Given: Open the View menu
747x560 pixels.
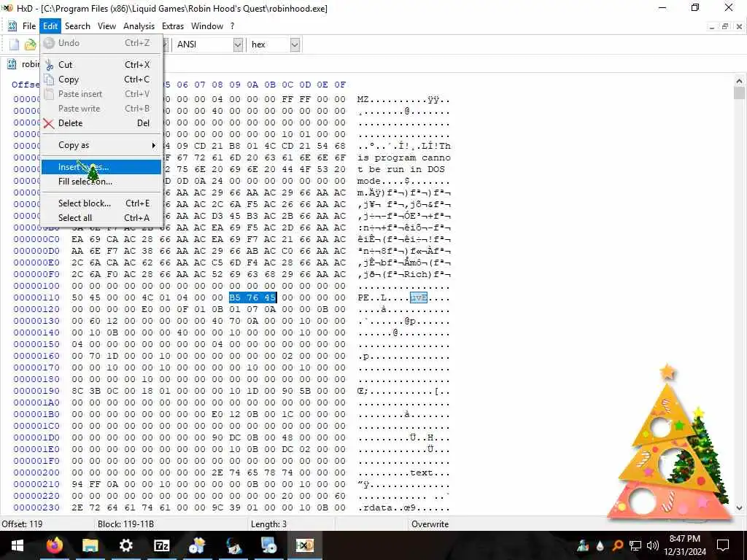Looking at the screenshot, I should 107,26.
